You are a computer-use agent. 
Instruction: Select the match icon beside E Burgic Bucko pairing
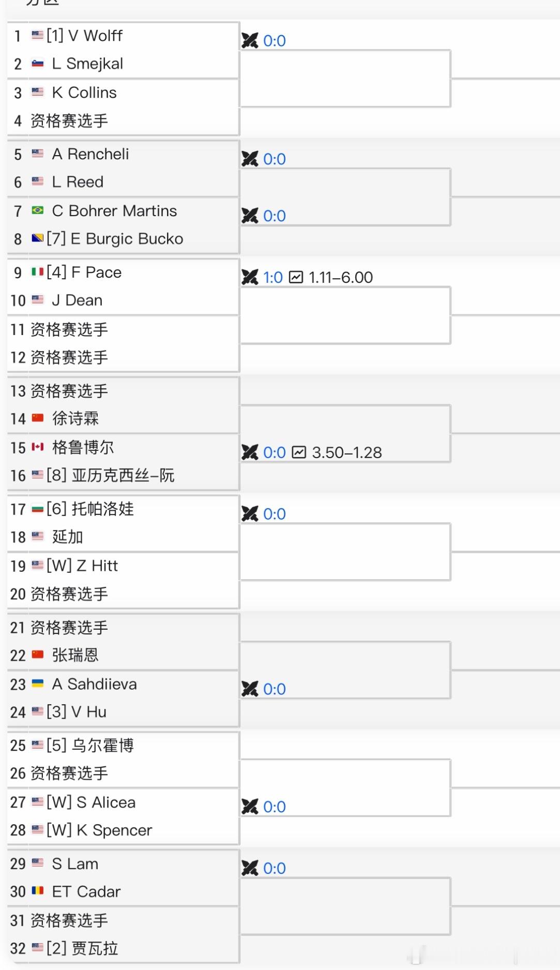pos(250,216)
